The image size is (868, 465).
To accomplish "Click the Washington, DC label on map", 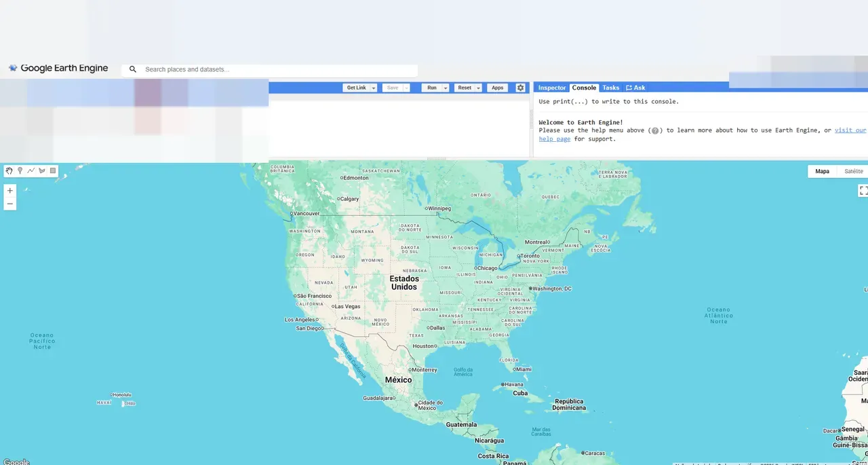I will pos(552,289).
